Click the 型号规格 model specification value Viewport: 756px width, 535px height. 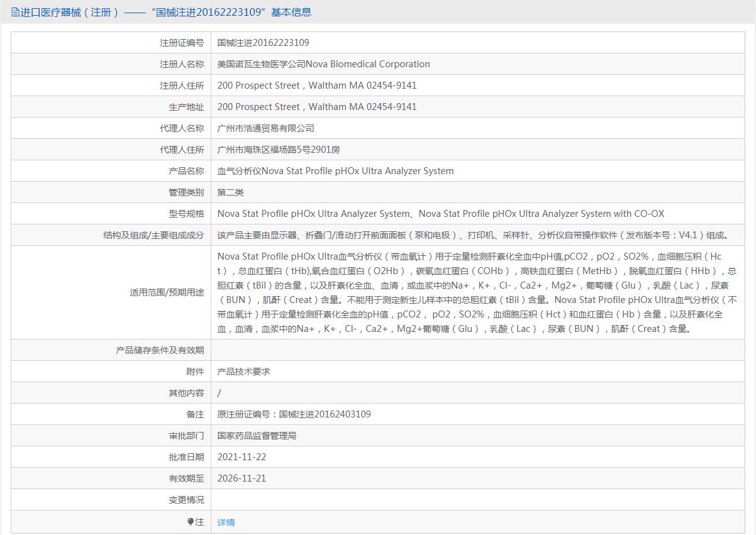click(x=440, y=214)
